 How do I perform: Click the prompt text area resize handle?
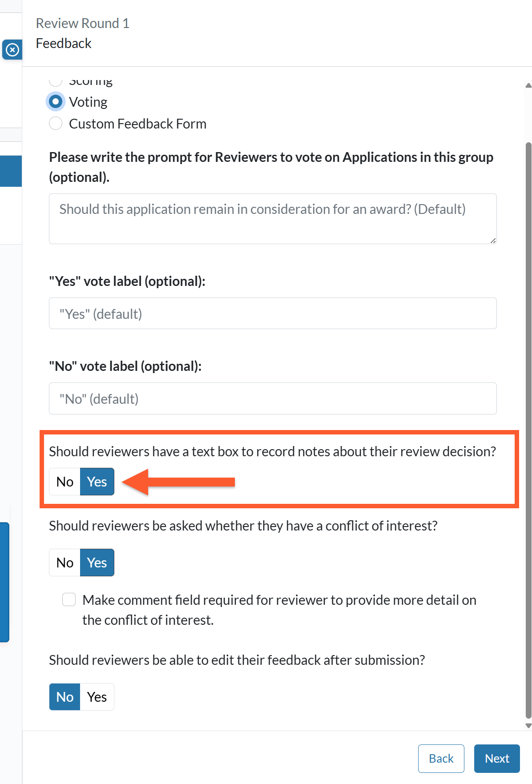pyautogui.click(x=493, y=241)
